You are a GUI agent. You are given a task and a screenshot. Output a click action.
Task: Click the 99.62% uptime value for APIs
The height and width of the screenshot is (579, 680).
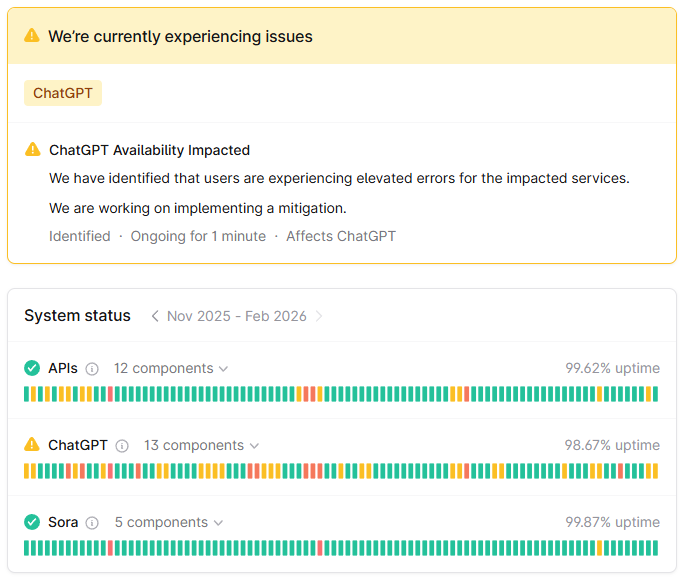612,368
